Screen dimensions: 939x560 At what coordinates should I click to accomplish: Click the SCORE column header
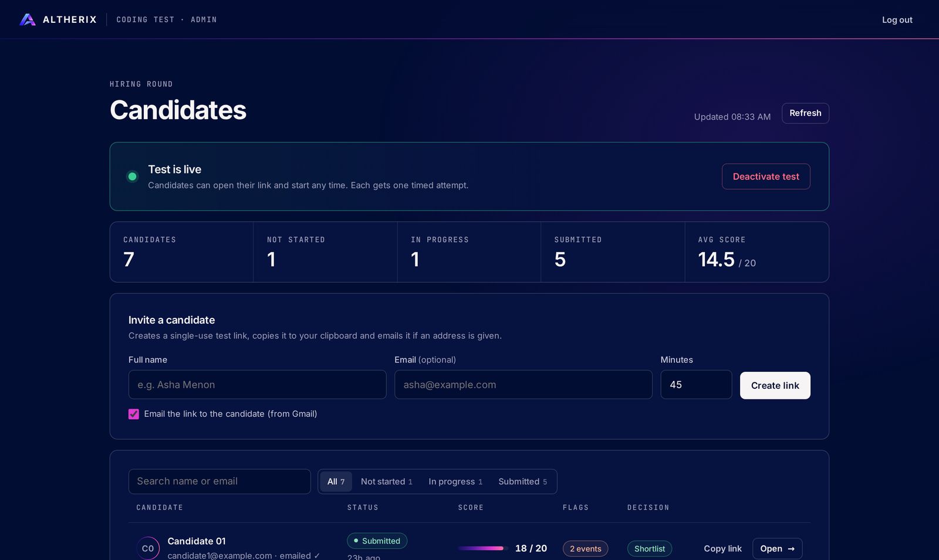coord(471,508)
